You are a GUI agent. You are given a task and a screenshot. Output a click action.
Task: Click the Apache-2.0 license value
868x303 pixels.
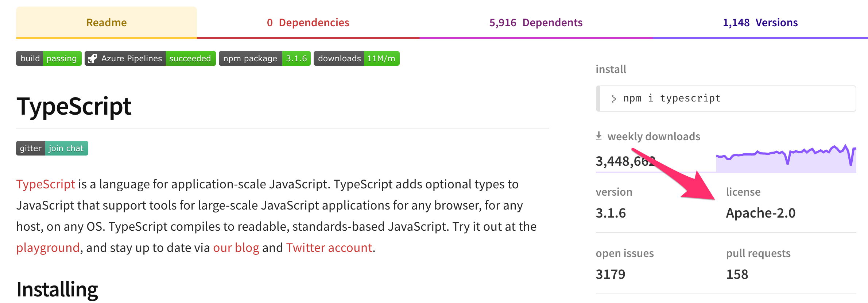(x=761, y=213)
